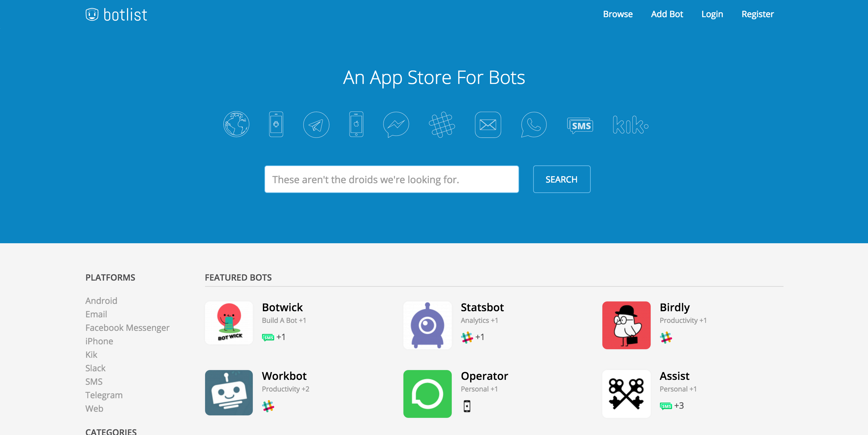Click the Search button
Image resolution: width=868 pixels, height=435 pixels.
(x=561, y=179)
